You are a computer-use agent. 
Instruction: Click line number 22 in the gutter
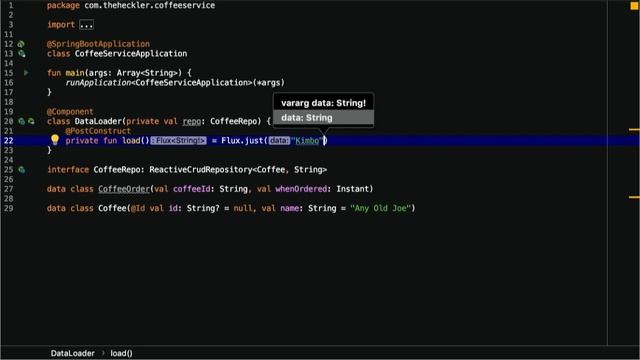click(x=9, y=141)
